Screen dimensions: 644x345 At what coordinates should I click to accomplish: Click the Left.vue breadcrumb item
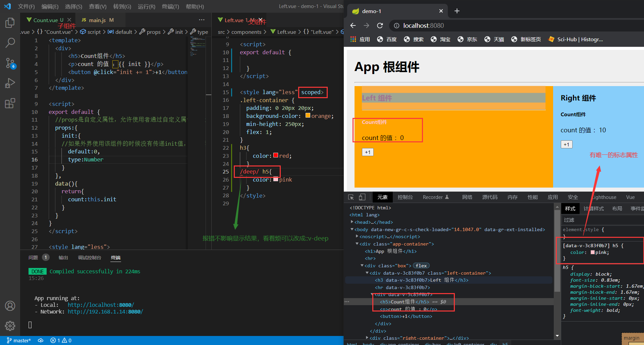pos(283,32)
